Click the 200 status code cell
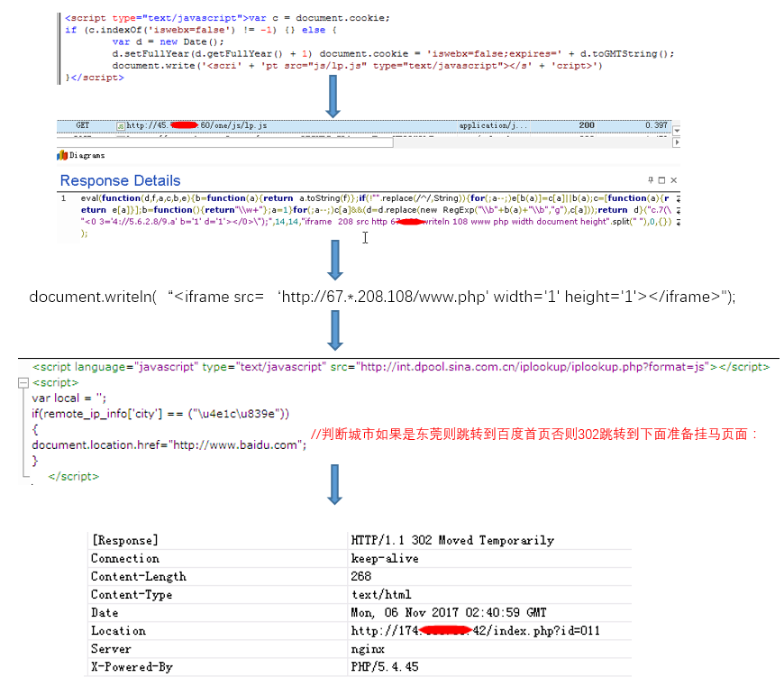 pos(587,125)
